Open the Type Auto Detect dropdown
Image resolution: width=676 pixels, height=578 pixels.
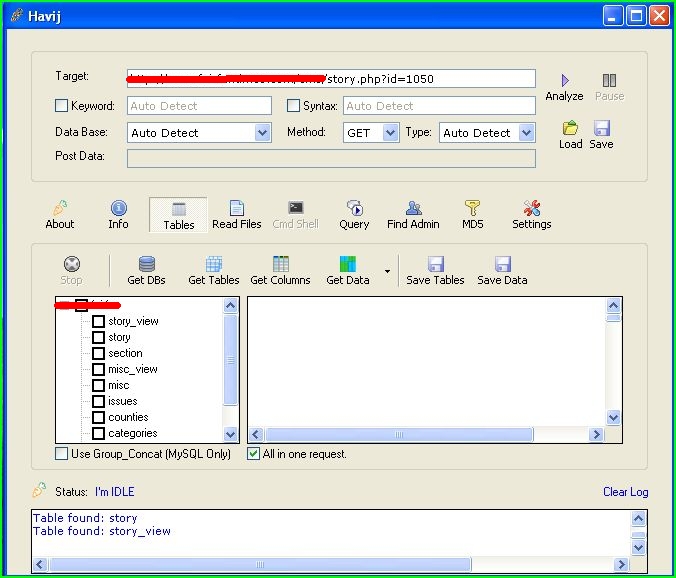click(526, 132)
